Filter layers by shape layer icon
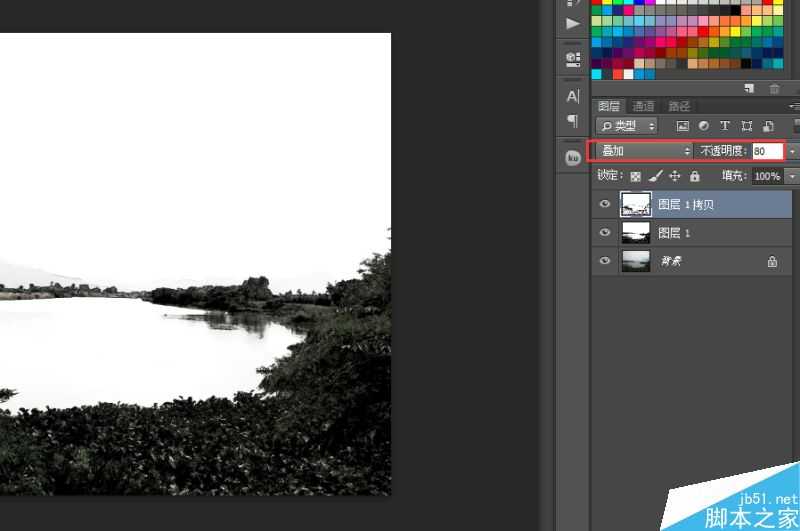This screenshot has width=800, height=531. pyautogui.click(x=745, y=126)
